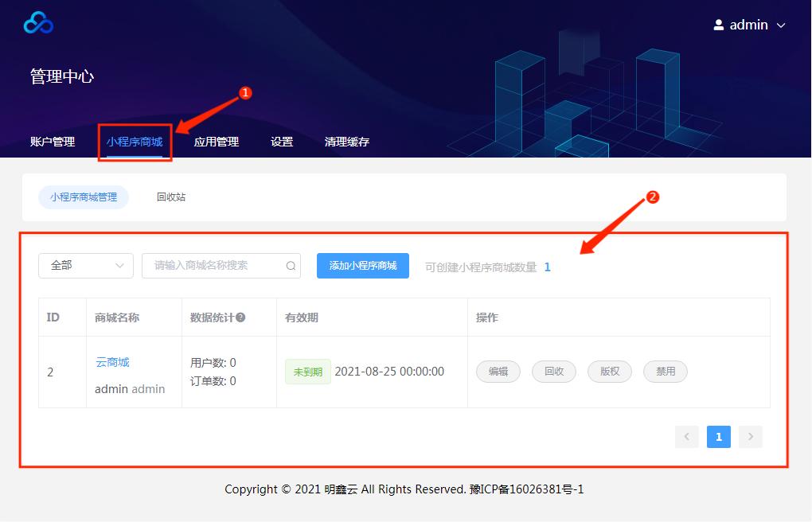The height and width of the screenshot is (522, 812).
Task: Click the 豫ICP备16026381号-1 footer link
Action: coord(527,489)
